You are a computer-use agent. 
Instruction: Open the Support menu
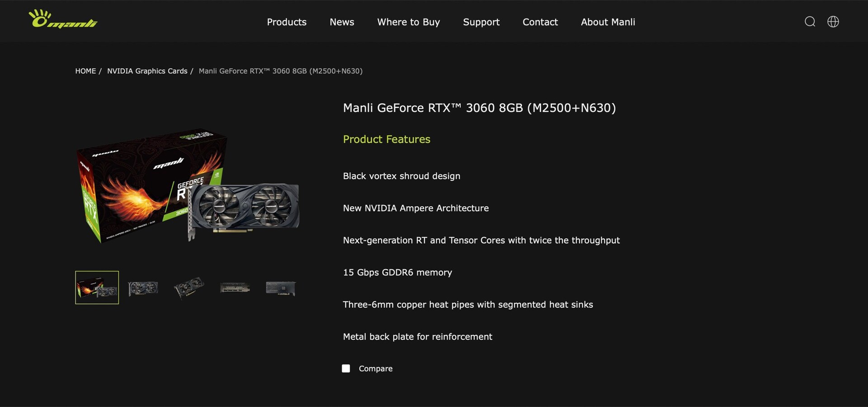[481, 22]
